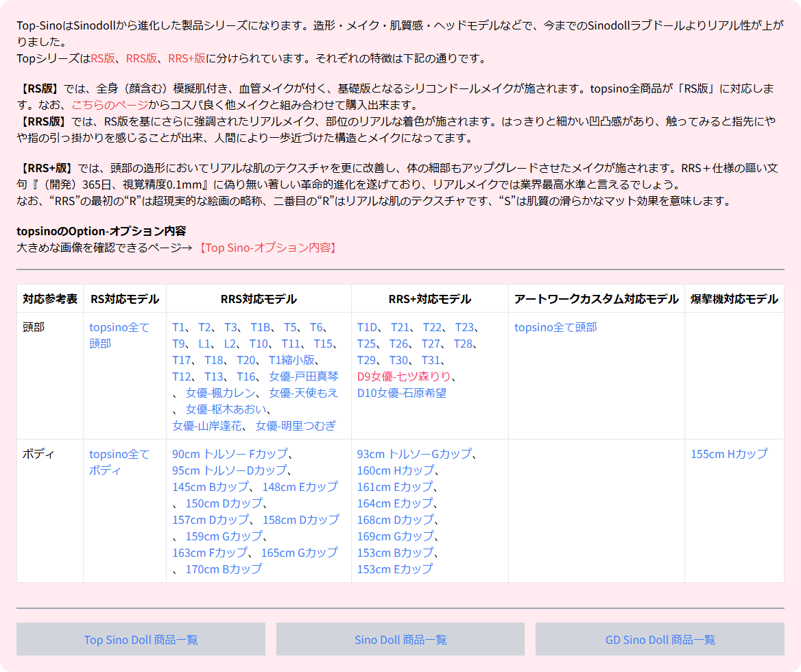Open 170cm Bカップ body link
The image size is (801, 672).
[224, 569]
